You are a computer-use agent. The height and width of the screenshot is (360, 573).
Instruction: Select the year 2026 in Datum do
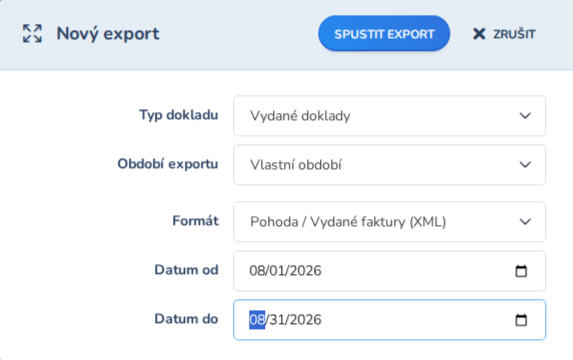click(305, 320)
